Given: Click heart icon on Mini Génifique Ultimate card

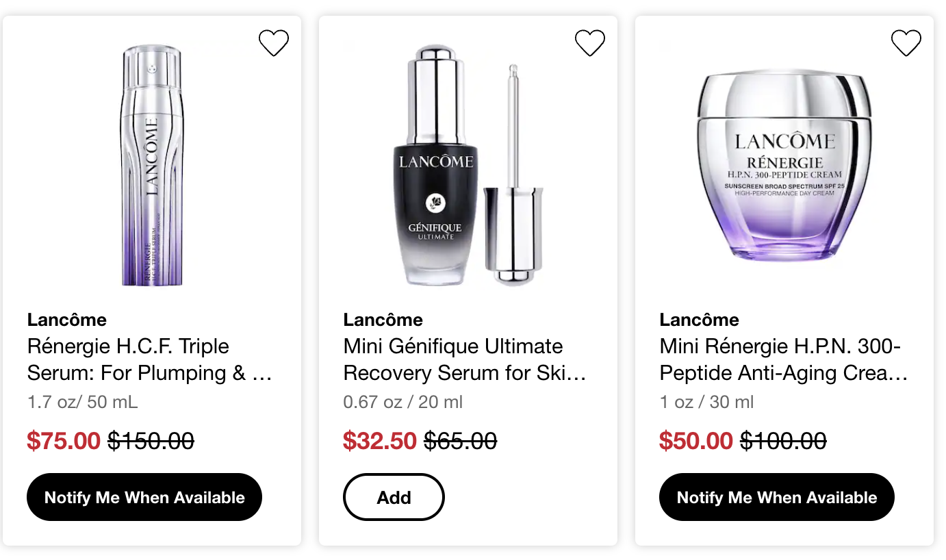Looking at the screenshot, I should 590,43.
